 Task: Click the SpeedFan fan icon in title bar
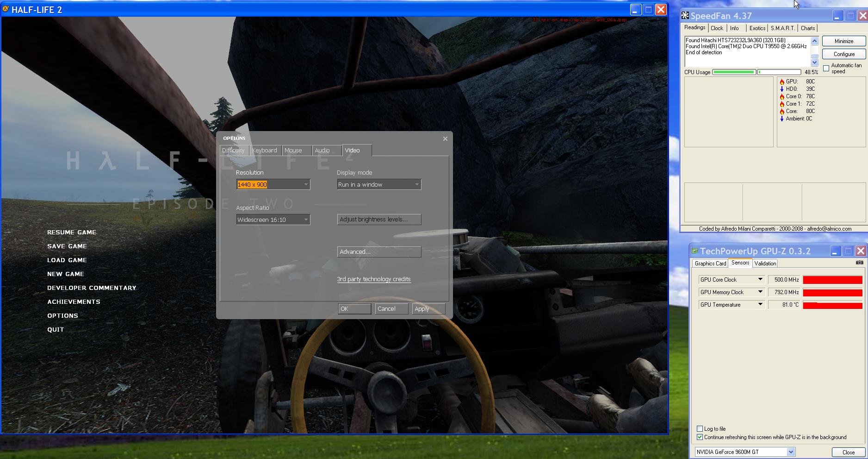(x=685, y=16)
